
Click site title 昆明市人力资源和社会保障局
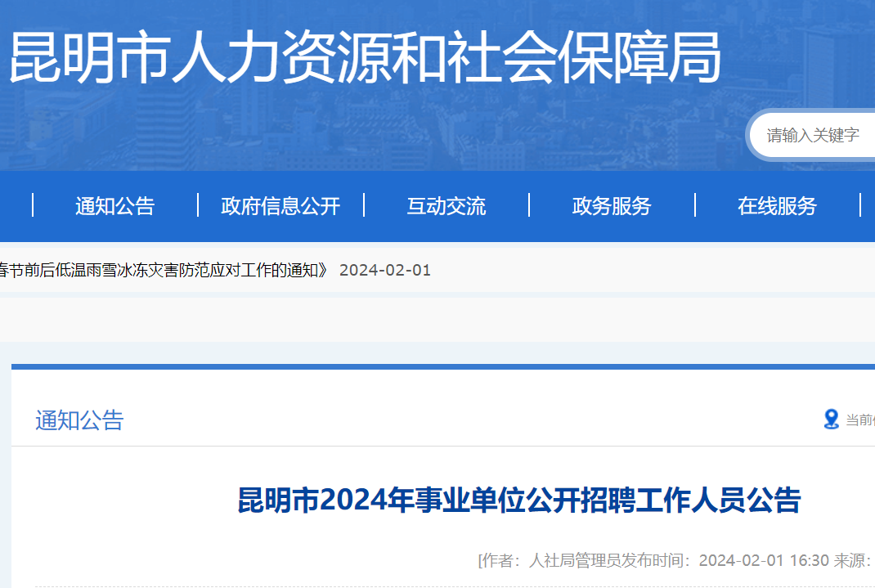365,59
